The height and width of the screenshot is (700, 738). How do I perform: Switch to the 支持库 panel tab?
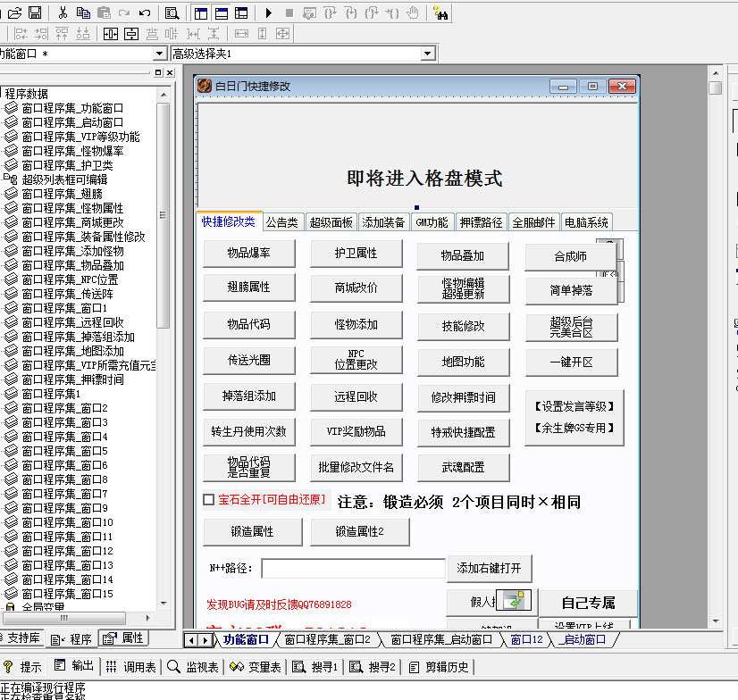21,637
